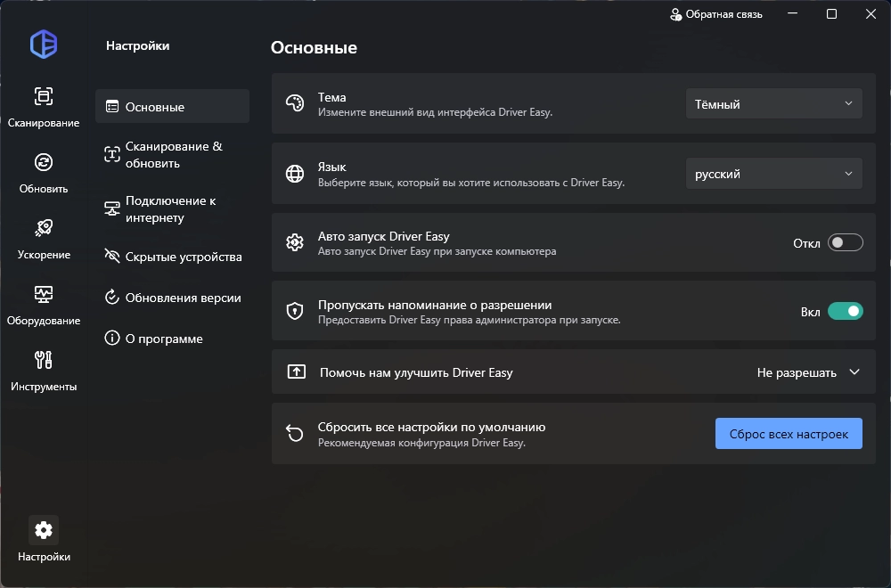Expand the Не разрешать dropdown
The height and width of the screenshot is (588, 891).
(x=808, y=372)
